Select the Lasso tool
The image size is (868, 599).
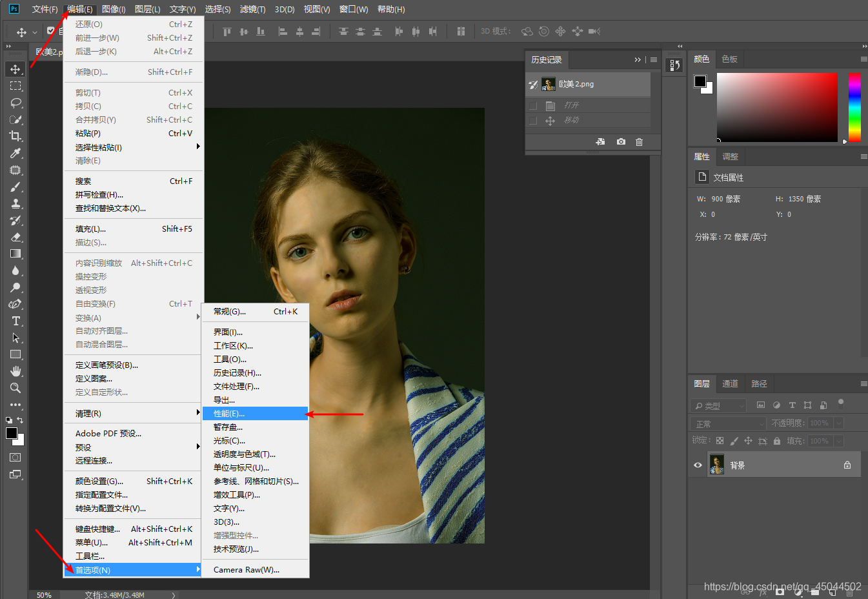tap(15, 103)
